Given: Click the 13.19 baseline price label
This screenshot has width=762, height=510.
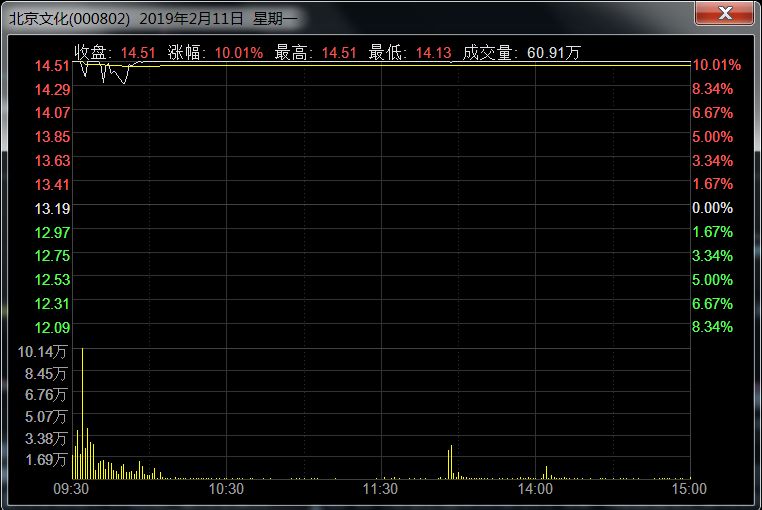Looking at the screenshot, I should tap(52, 208).
